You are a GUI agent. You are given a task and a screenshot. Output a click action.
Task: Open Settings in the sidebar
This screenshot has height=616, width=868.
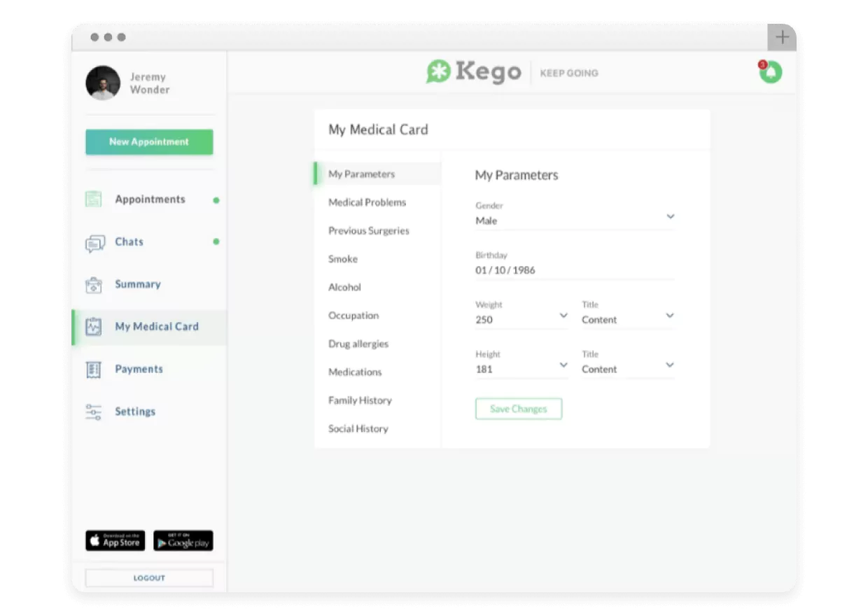(x=149, y=412)
